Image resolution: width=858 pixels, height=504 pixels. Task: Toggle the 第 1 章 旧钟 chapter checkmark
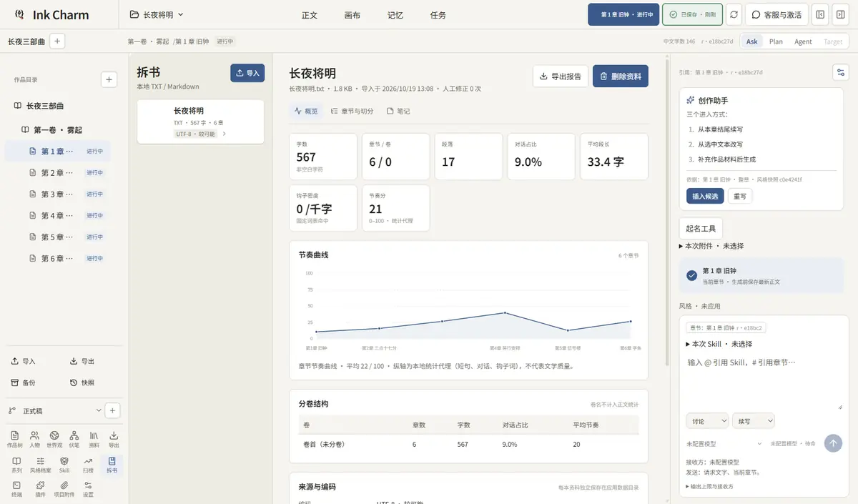point(691,275)
